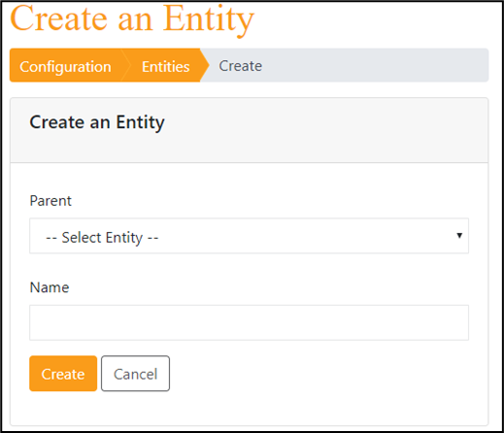This screenshot has height=433, width=504.
Task: Click the bold 'Create an Entity' panel heading
Action: tap(97, 122)
